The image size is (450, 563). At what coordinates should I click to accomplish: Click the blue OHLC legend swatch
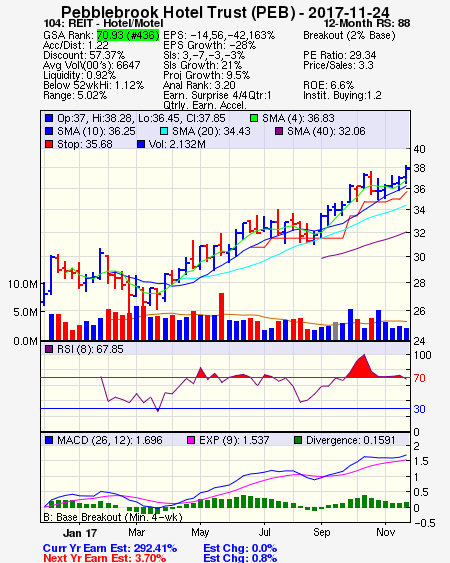tap(49, 118)
